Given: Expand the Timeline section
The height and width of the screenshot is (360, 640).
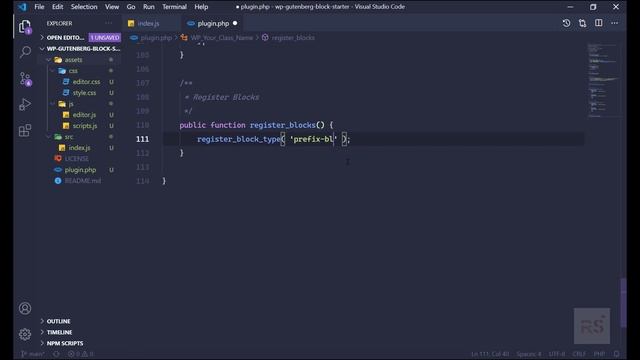Looking at the screenshot, I should pos(42,332).
